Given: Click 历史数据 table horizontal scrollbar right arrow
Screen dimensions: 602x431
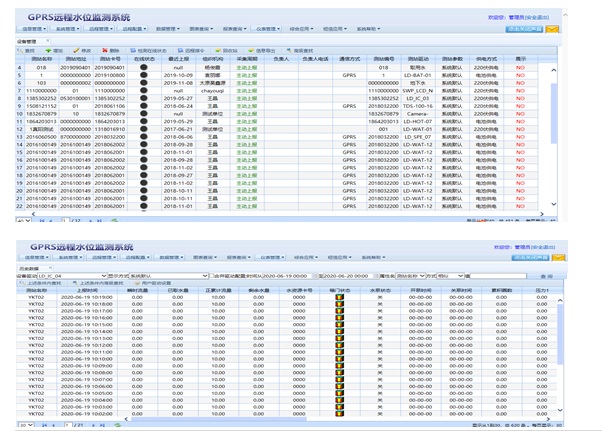Looking at the screenshot, I should click(548, 419).
